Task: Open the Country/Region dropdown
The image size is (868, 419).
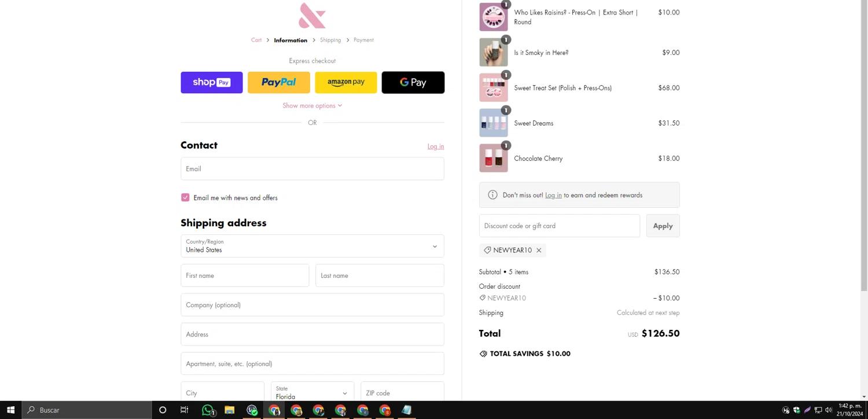Action: (x=312, y=246)
